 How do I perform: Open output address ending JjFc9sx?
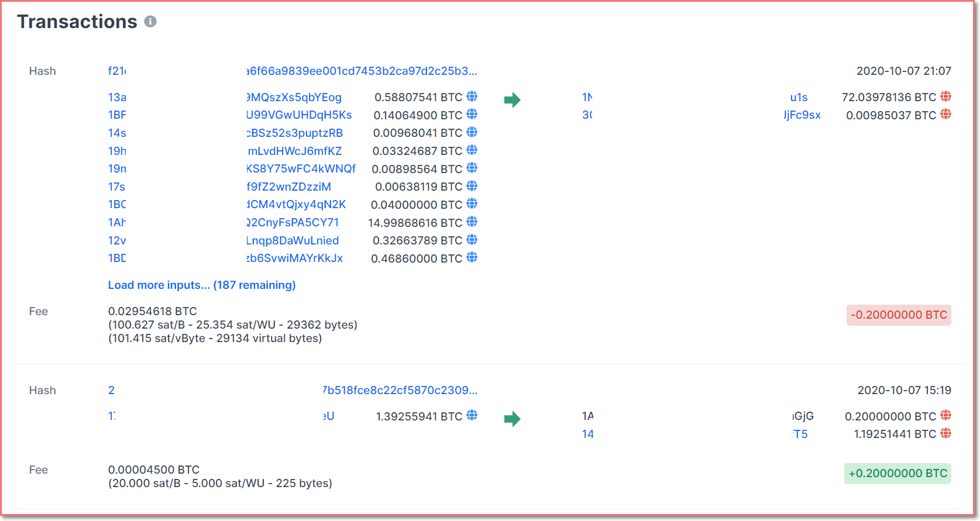pos(802,115)
